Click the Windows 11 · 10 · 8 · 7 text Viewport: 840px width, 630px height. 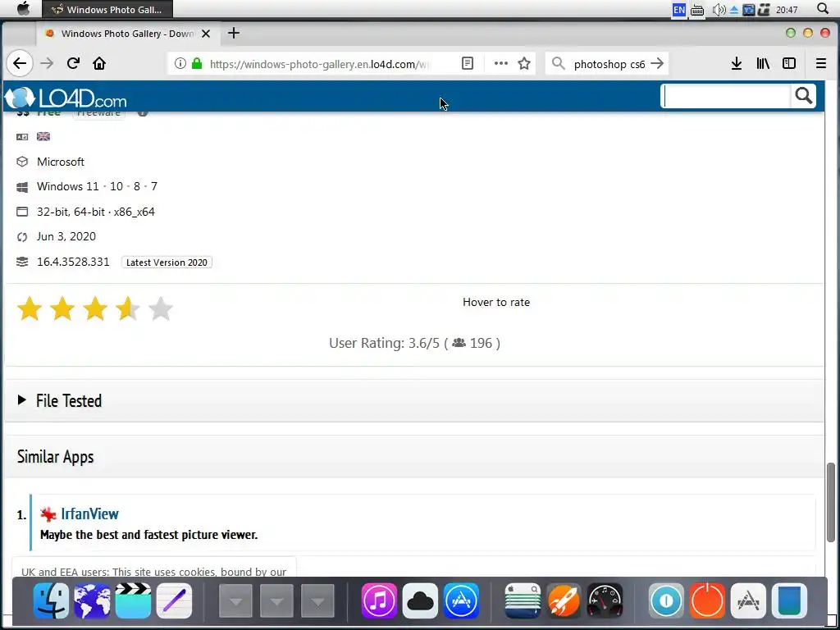coord(97,186)
